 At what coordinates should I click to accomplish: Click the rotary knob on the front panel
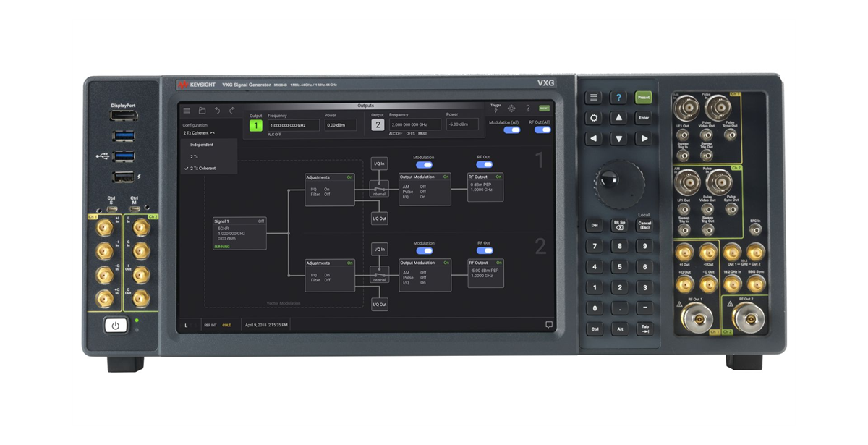point(618,183)
